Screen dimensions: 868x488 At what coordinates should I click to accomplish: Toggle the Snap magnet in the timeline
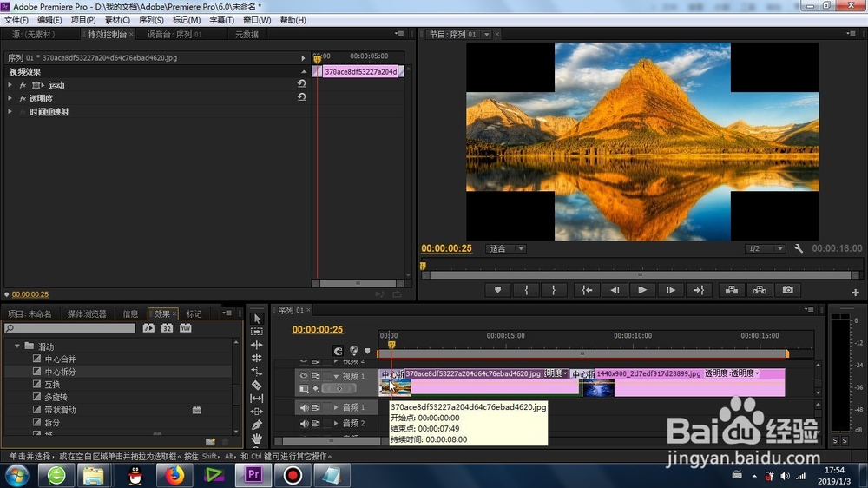[x=338, y=351]
